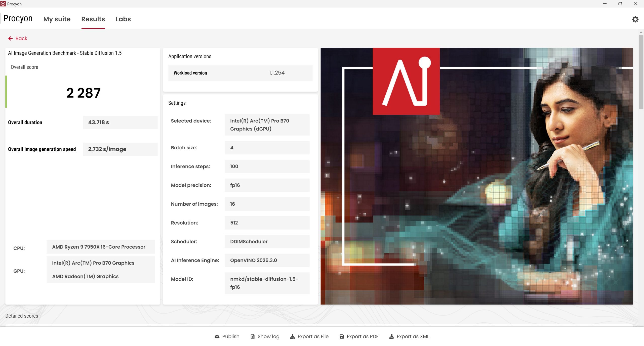The width and height of the screenshot is (644, 346).
Task: Click the Procyon logo text
Action: pyautogui.click(x=18, y=19)
